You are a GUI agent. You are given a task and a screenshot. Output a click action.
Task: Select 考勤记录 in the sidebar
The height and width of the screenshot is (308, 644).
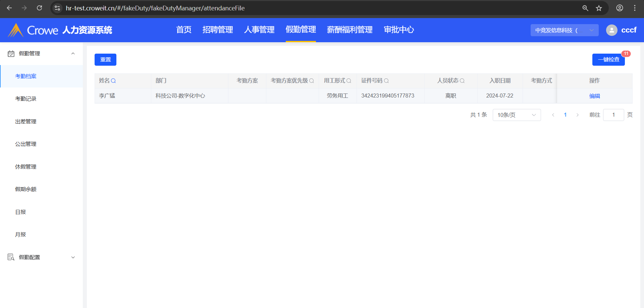(x=26, y=99)
